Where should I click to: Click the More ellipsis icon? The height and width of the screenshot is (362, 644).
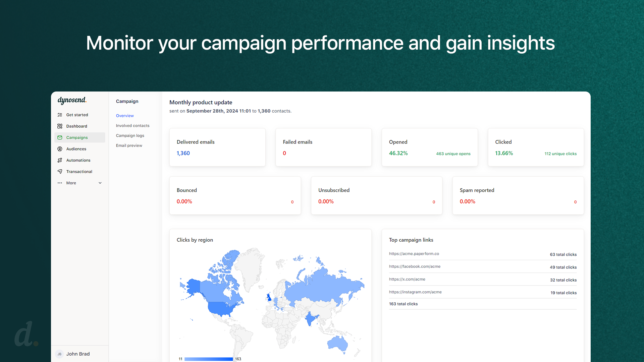(60, 183)
